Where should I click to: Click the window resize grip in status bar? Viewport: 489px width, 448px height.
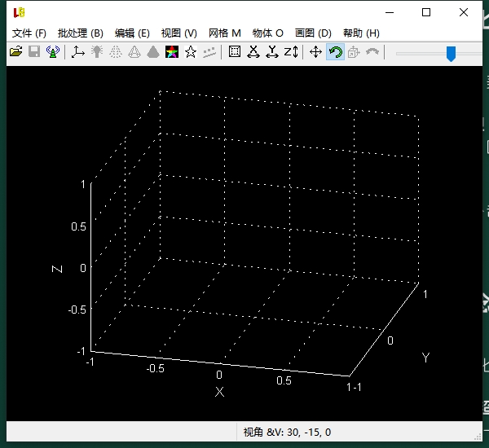(478, 437)
